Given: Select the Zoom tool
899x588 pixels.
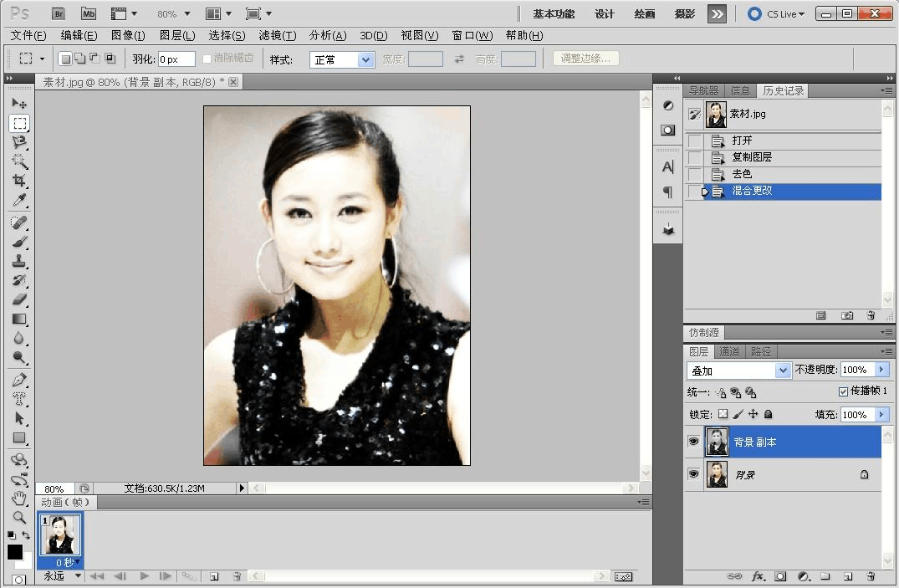Looking at the screenshot, I should 19,517.
